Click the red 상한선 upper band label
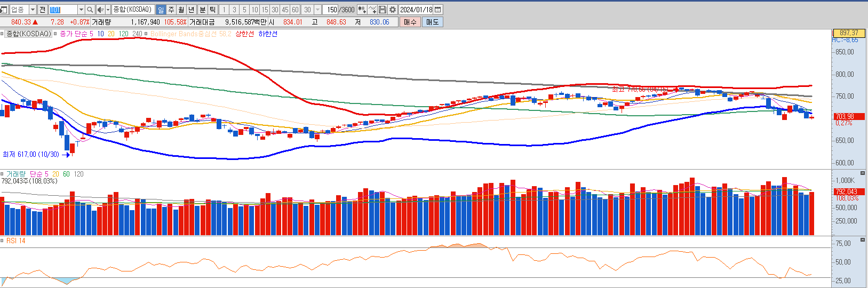This screenshot has width=868, height=288. 244,34
